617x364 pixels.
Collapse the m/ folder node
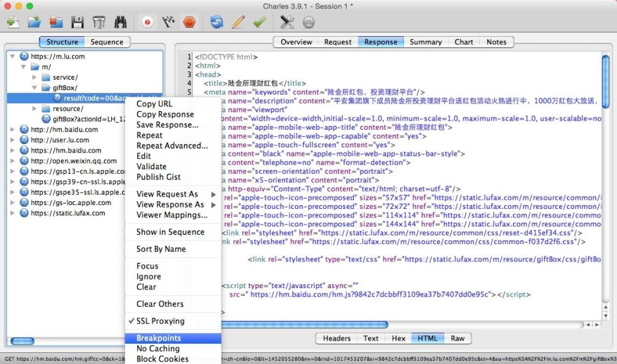23,67
